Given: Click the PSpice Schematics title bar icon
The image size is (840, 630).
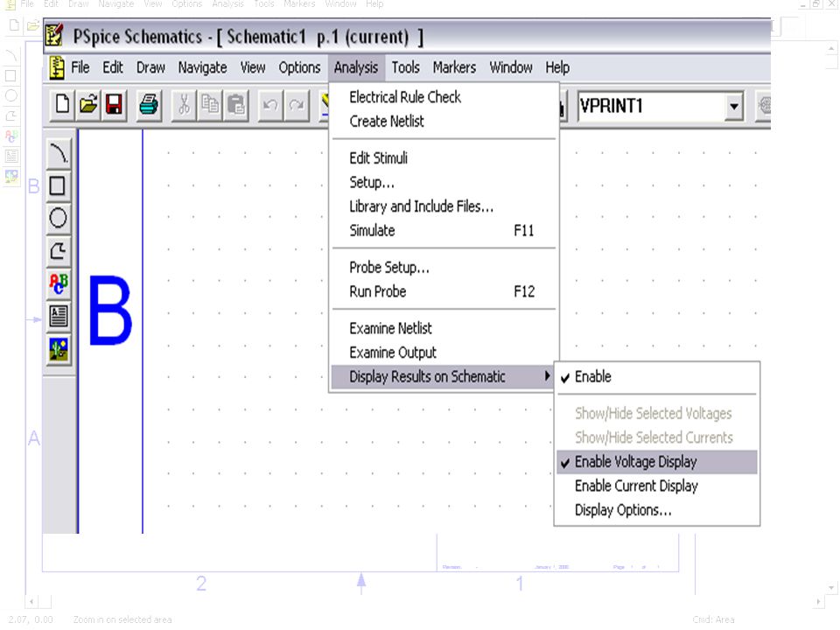Looking at the screenshot, I should tap(54, 35).
